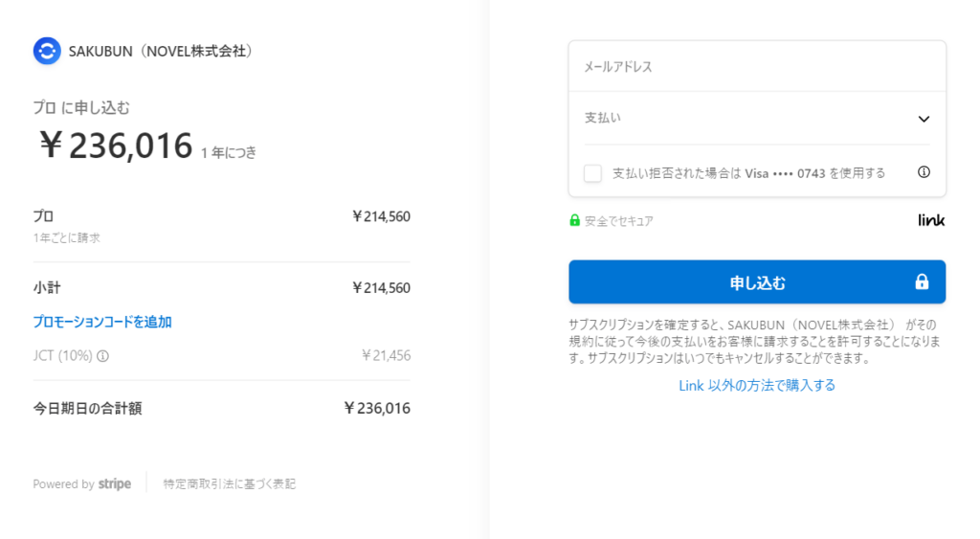Click the Link logo
This screenshot has width=980, height=539.
(931, 219)
